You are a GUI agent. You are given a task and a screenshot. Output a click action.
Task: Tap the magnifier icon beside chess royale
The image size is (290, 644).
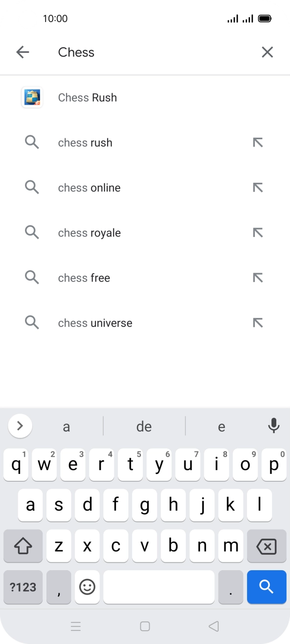coord(32,232)
